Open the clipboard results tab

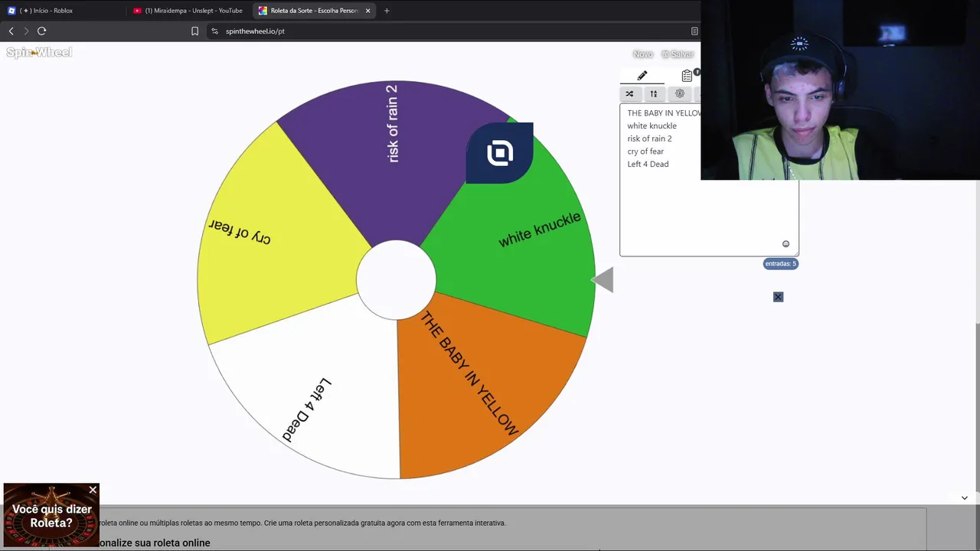point(687,76)
